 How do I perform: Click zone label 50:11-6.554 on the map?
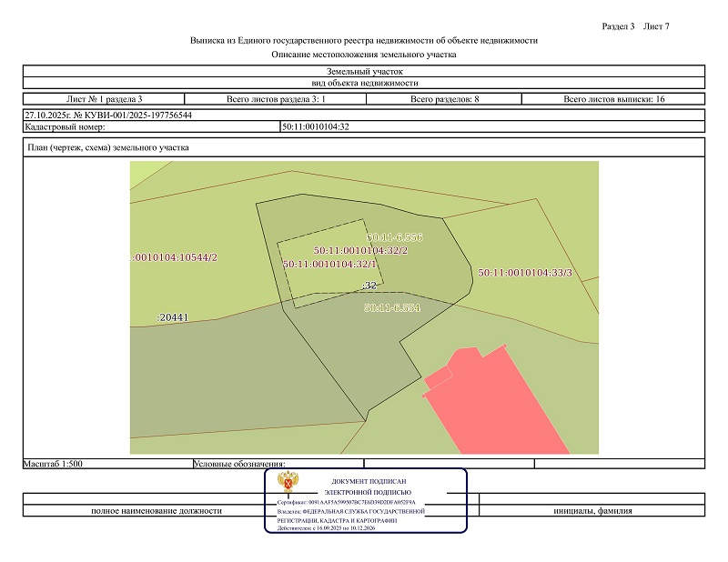(391, 308)
